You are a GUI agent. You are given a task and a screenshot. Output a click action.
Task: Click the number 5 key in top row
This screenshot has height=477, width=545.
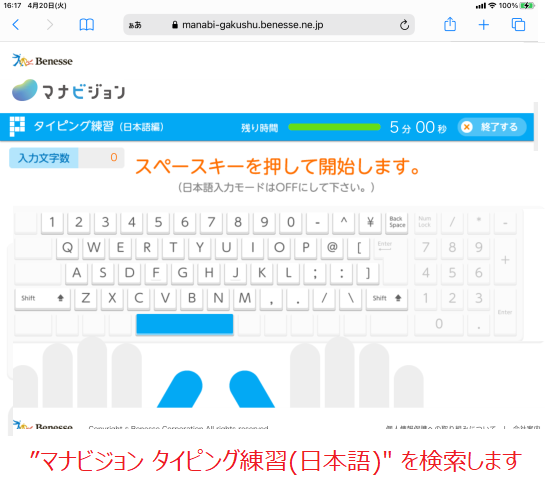[158, 222]
